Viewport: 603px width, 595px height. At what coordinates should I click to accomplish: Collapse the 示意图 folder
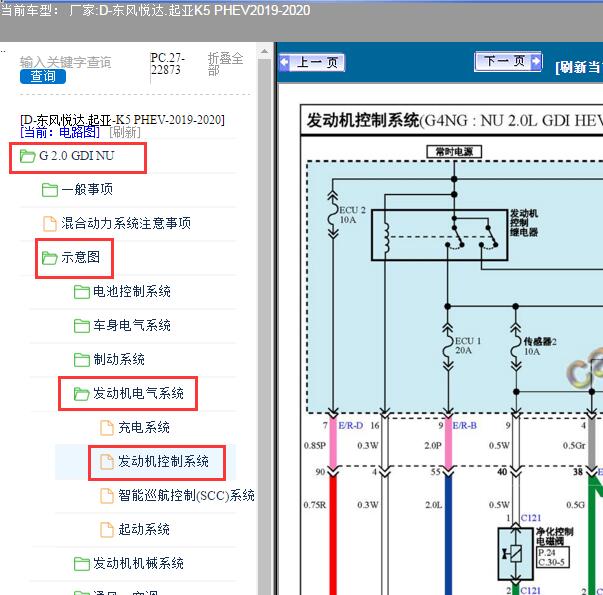80,257
